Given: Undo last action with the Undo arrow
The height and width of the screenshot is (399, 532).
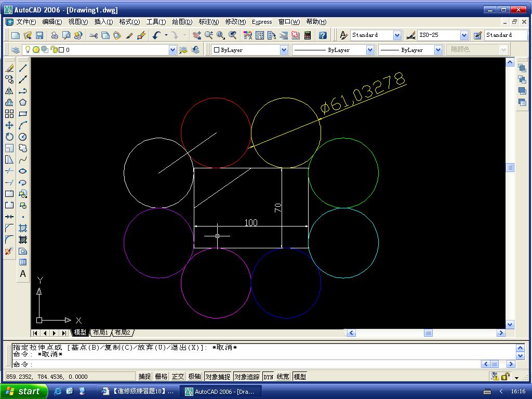Looking at the screenshot, I should [156, 35].
